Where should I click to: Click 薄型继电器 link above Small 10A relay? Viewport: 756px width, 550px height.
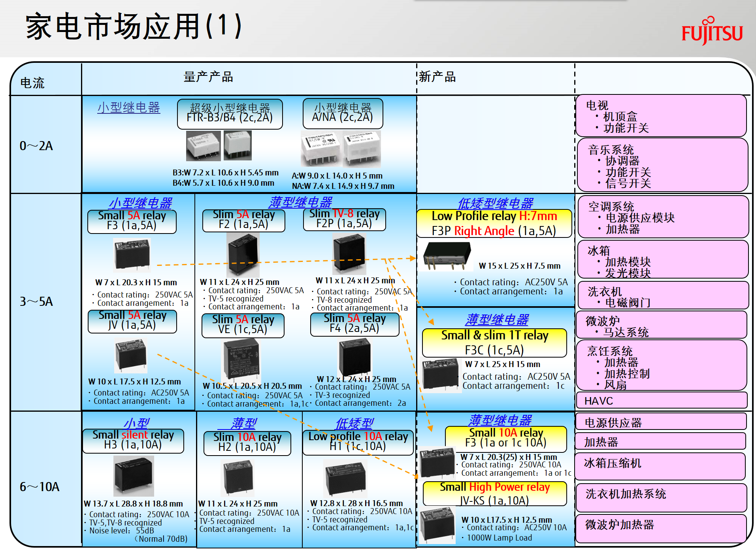(x=500, y=420)
